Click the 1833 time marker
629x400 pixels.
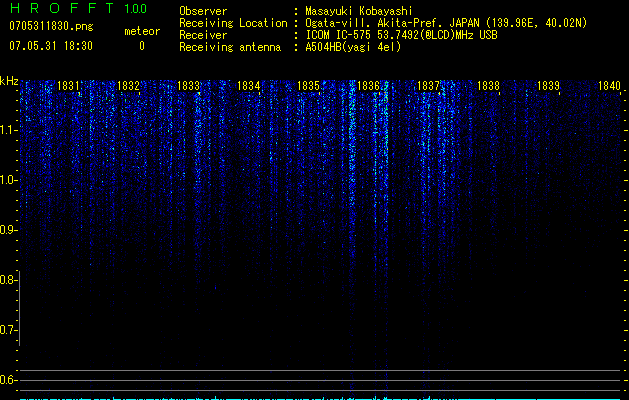(188, 86)
